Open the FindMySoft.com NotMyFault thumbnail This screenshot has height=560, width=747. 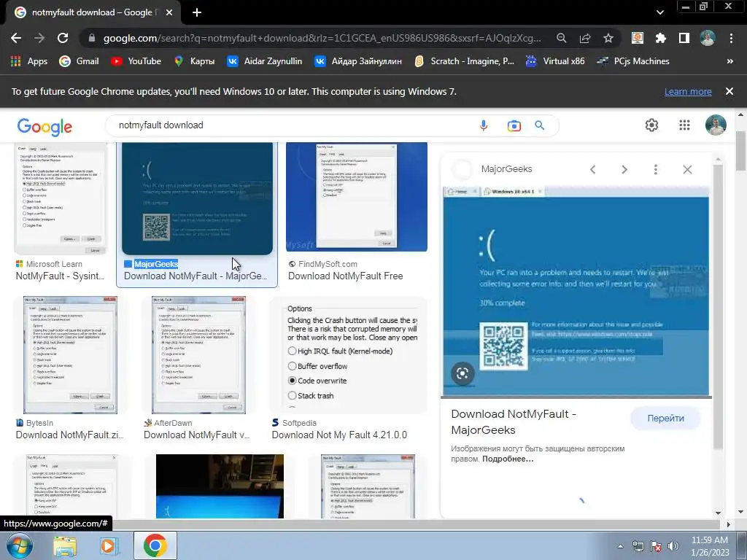[356, 197]
